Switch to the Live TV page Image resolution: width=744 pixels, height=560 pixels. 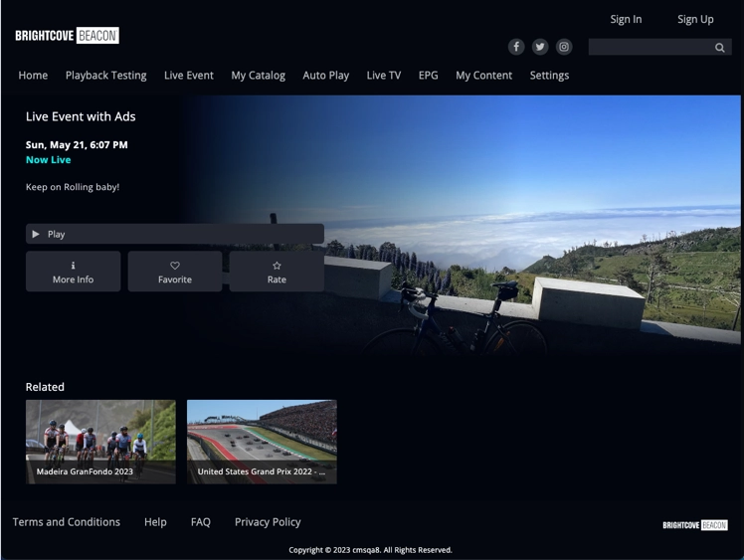coord(383,76)
